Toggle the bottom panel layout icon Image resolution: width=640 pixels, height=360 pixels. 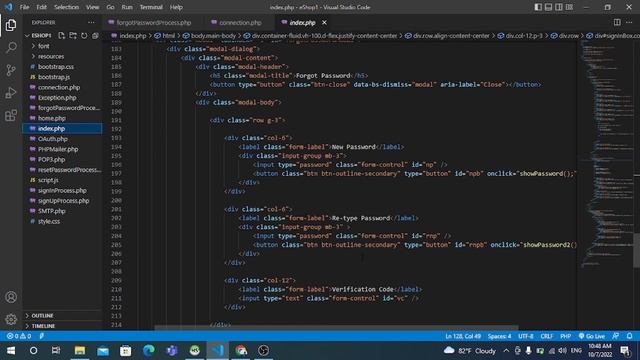tap(548, 7)
